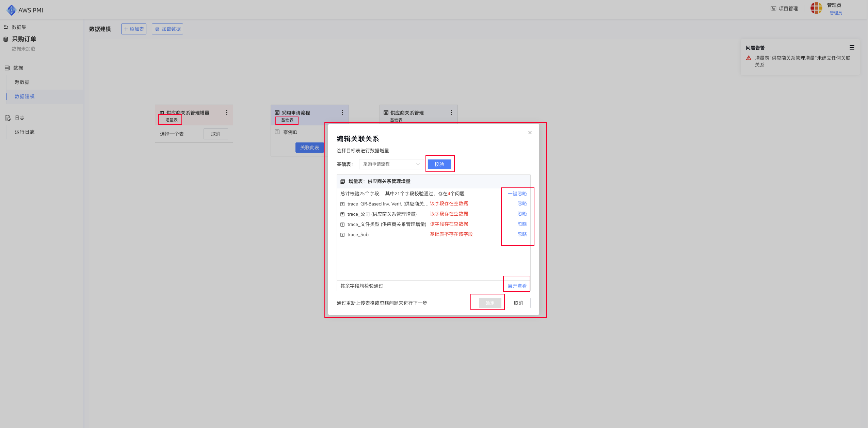The image size is (868, 428).
Task: Click the 采购订单 dataset title
Action: click(24, 39)
